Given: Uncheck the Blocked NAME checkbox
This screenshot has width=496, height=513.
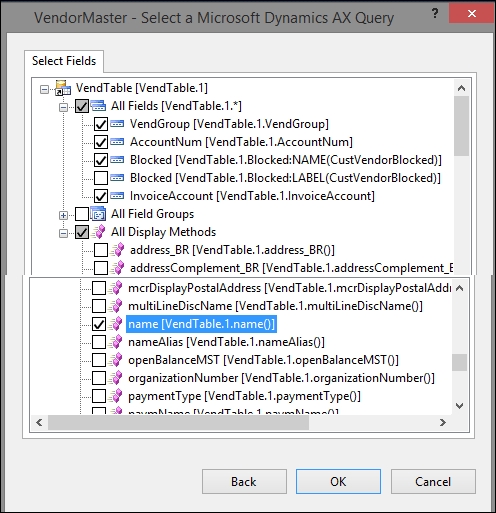Looking at the screenshot, I should (101, 160).
